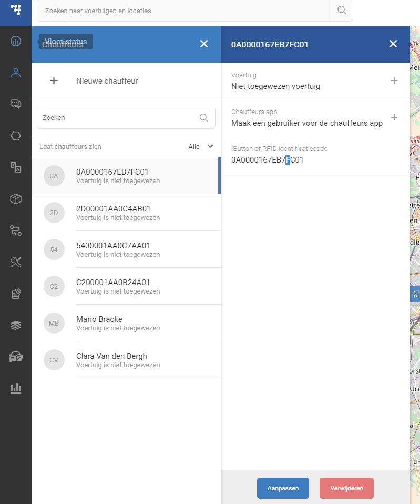
Task: Open the bar chart reports icon
Action: point(16,388)
